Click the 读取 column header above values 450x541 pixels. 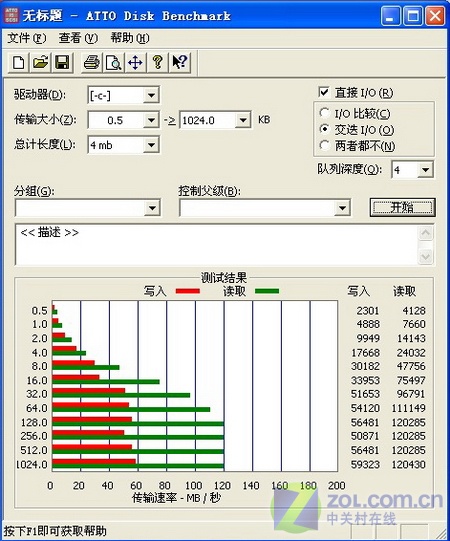click(404, 291)
